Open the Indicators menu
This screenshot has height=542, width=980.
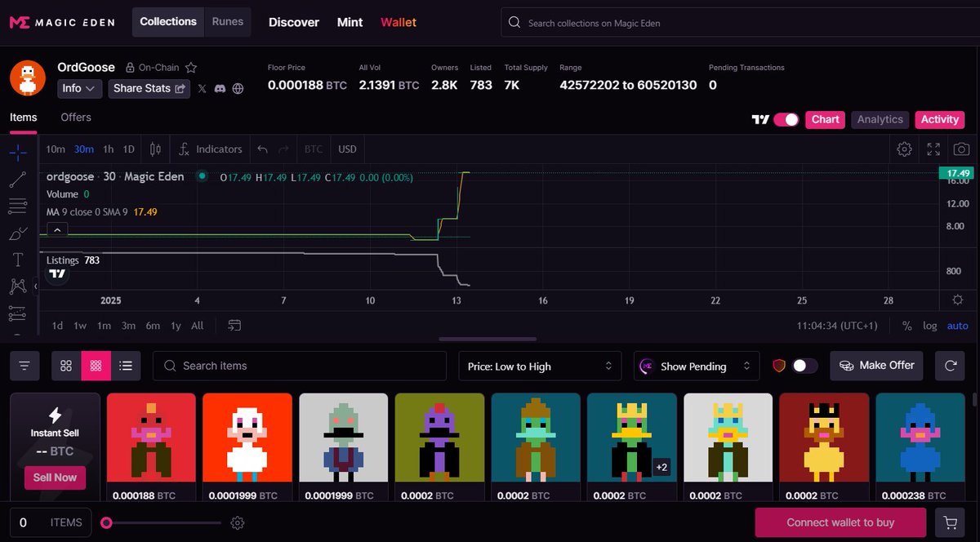(211, 149)
